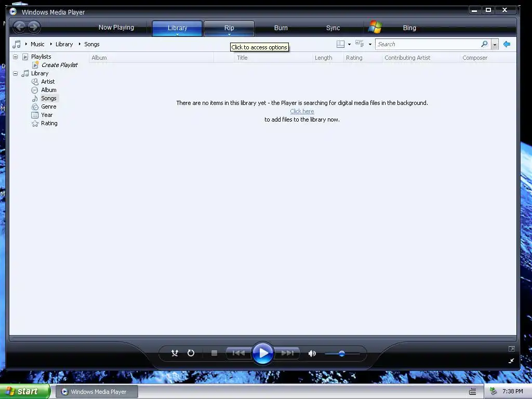Click the volume slider

tap(342, 353)
